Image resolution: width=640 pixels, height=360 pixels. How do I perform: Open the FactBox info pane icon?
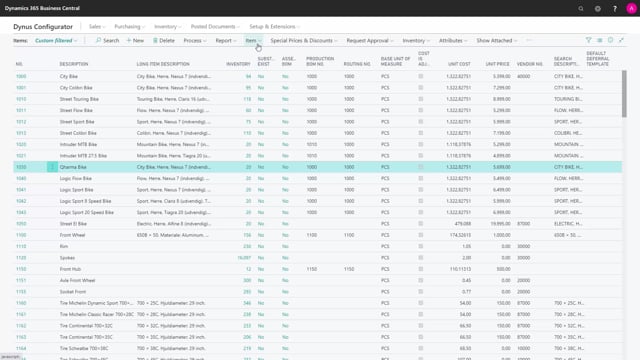(610, 40)
